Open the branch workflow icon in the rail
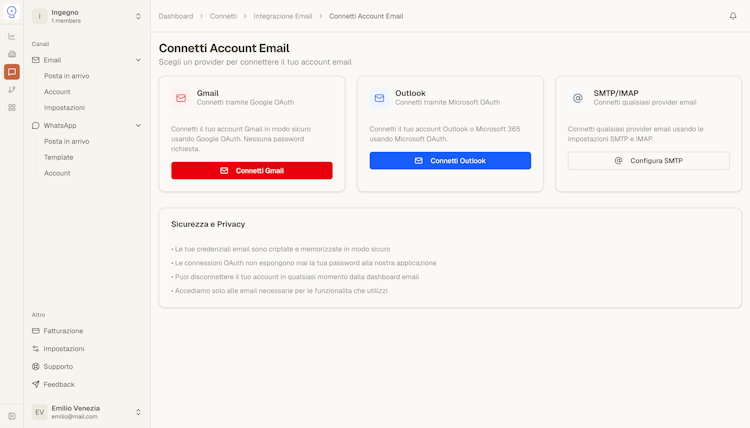Image resolution: width=750 pixels, height=428 pixels. tap(12, 90)
